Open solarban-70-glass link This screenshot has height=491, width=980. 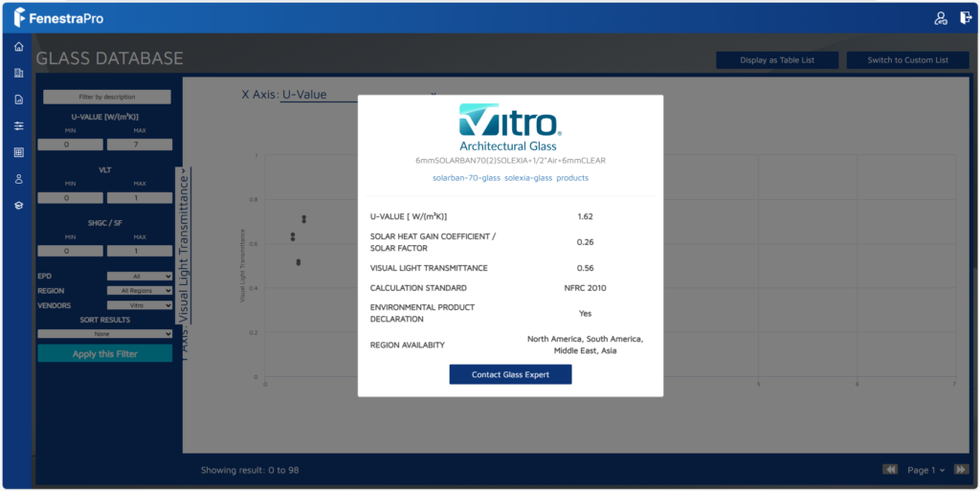pyautogui.click(x=466, y=178)
